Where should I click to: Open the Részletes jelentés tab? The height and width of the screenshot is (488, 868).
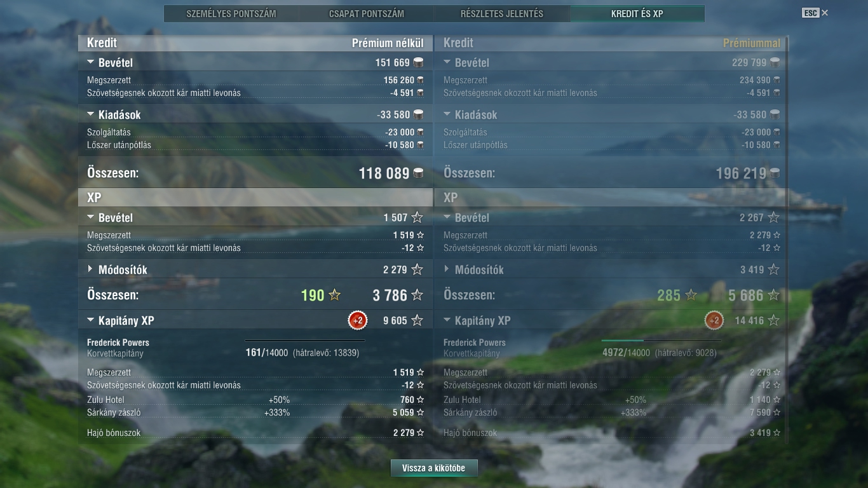click(x=502, y=13)
